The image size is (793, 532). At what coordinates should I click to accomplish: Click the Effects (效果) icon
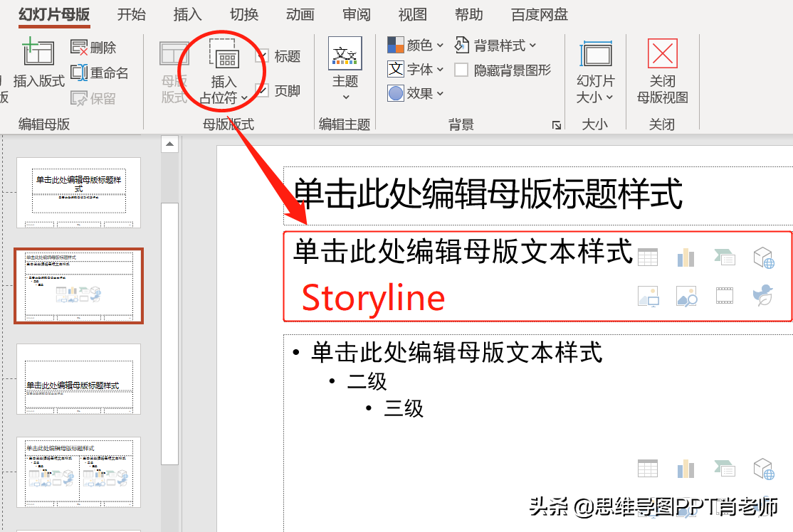click(396, 93)
